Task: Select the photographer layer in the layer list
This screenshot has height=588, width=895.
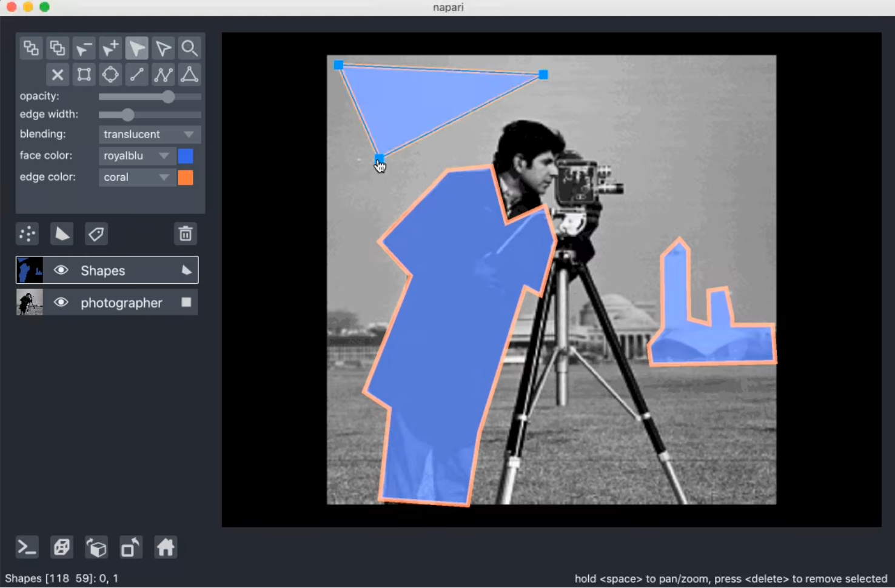Action: (x=121, y=302)
